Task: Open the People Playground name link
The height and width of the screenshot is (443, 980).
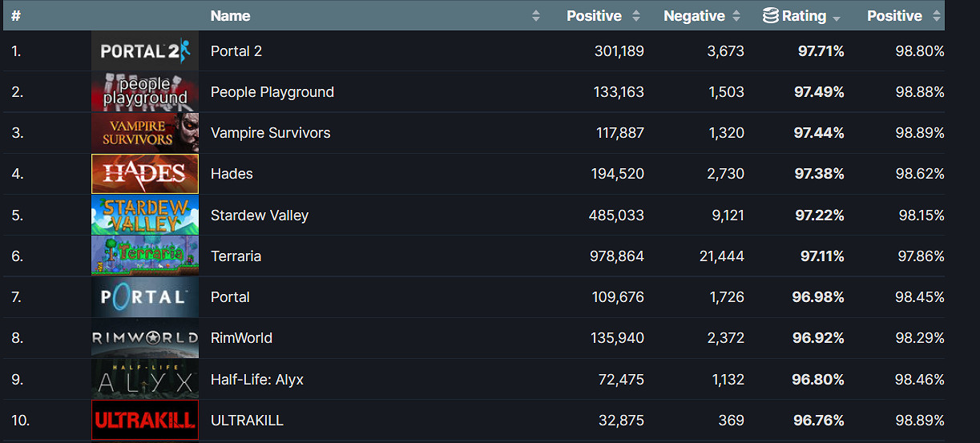Action: click(272, 92)
